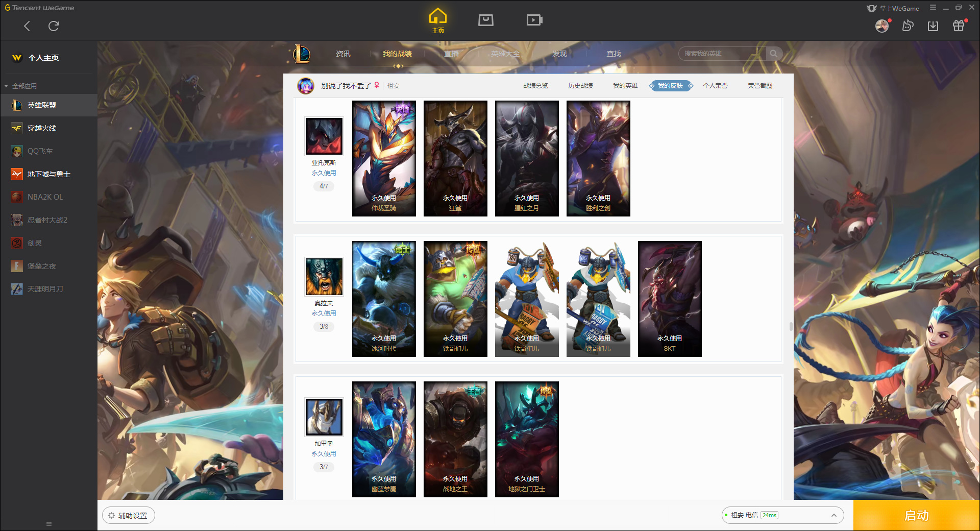Open the top-right hamburger menu
This screenshot has width=980, height=531.
933,8
